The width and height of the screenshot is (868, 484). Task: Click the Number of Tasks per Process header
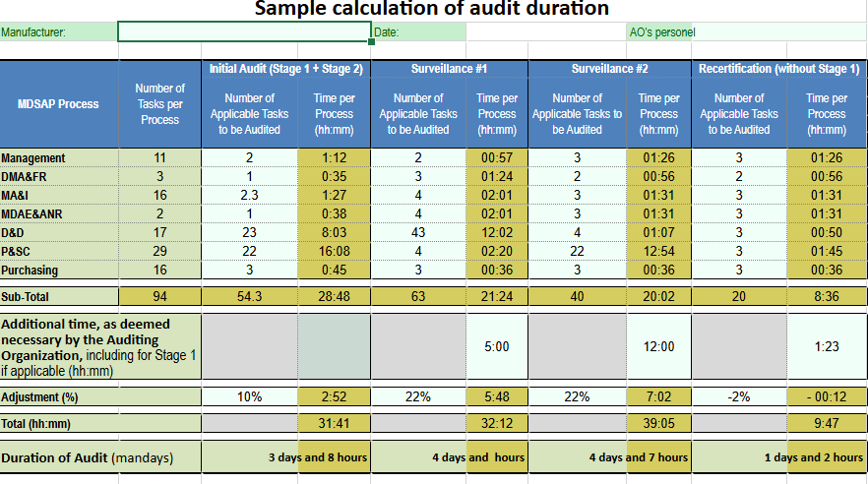pyautogui.click(x=159, y=104)
